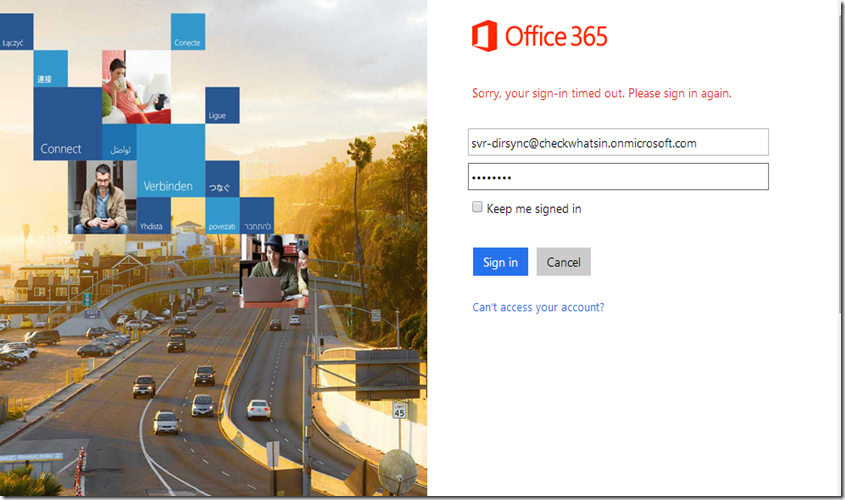
Task: Click the Office 365 logo icon
Action: coord(484,36)
